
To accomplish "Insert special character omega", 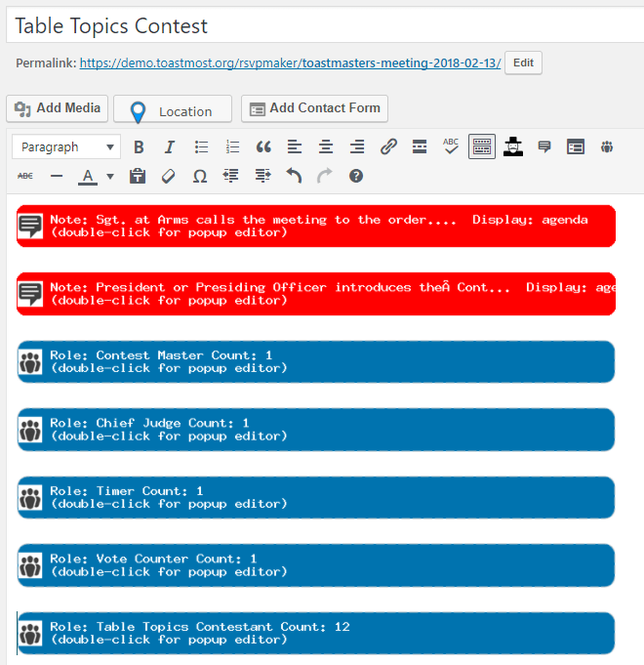I will coord(200,176).
